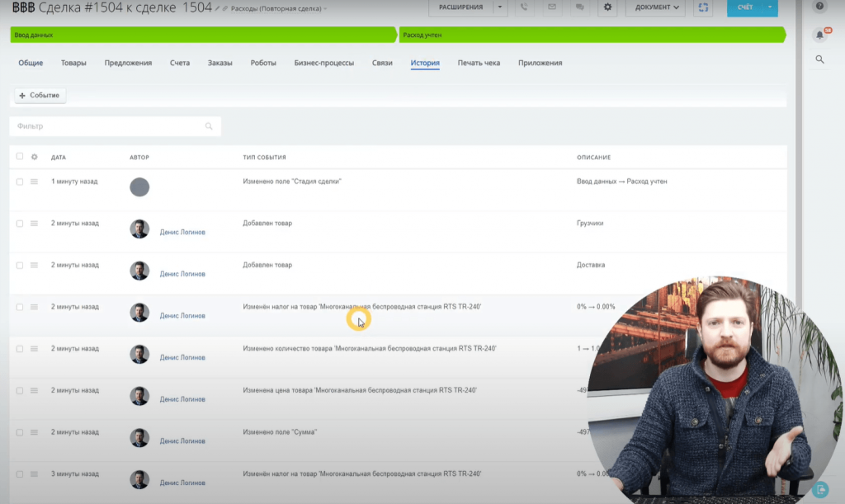The width and height of the screenshot is (845, 504).
Task: Open Денис Логинов link in 'Сумма' row
Action: point(182,441)
